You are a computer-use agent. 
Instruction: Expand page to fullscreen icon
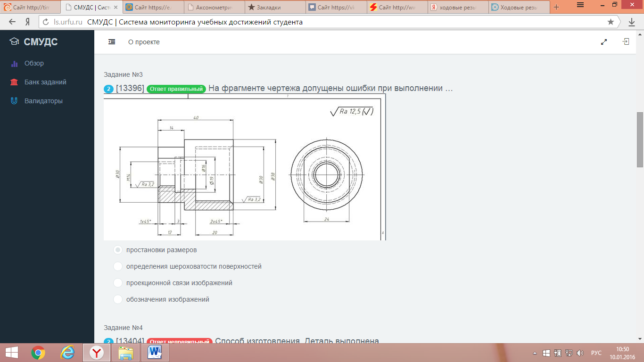[x=604, y=42]
